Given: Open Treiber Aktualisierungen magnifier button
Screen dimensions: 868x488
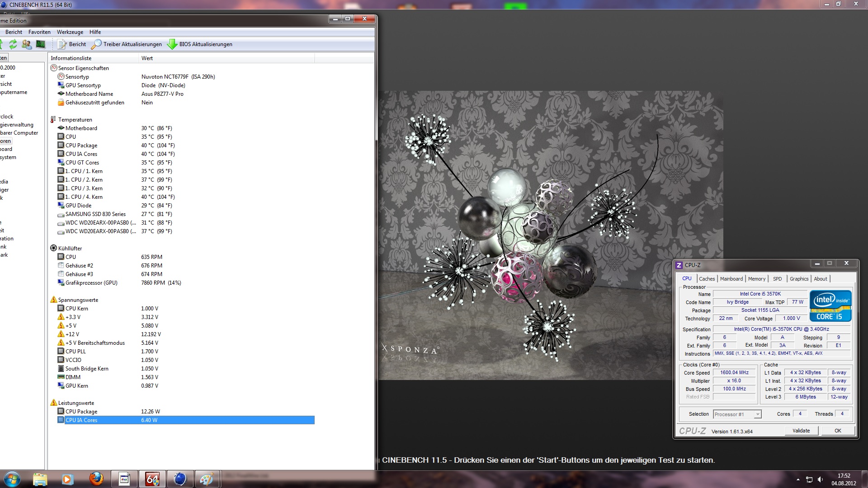Looking at the screenshot, I should tap(127, 44).
